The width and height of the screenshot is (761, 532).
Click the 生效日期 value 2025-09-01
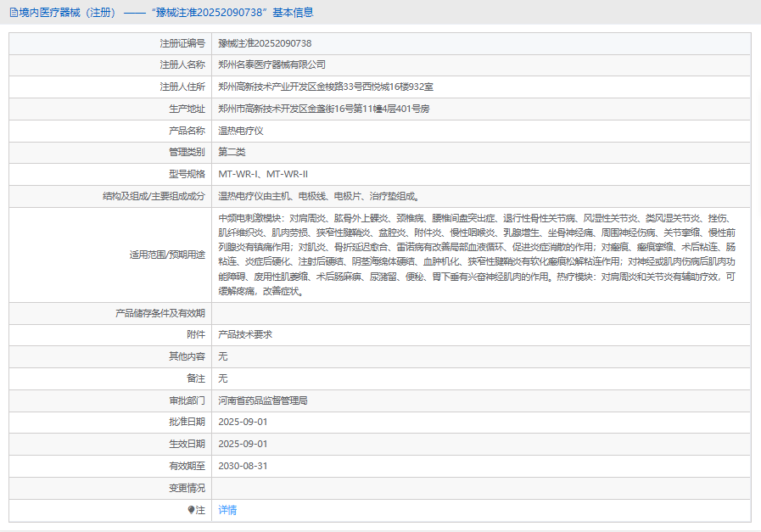(x=243, y=444)
